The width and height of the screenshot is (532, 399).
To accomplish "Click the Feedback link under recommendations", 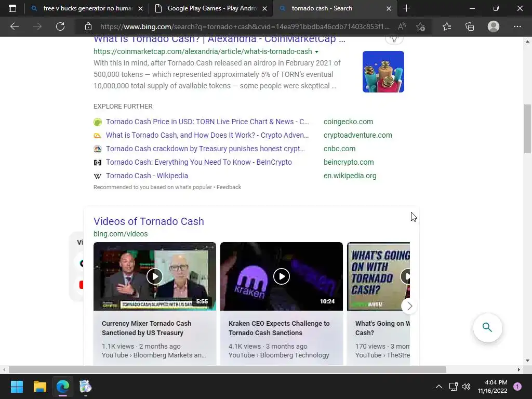I will pos(229,187).
